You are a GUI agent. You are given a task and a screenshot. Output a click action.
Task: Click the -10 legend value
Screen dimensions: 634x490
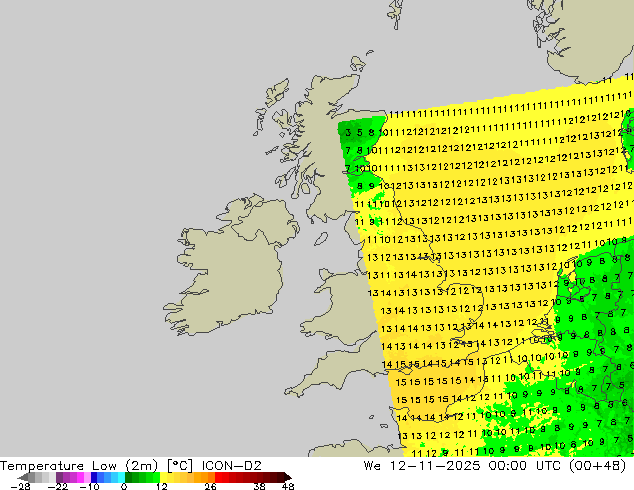click(89, 486)
